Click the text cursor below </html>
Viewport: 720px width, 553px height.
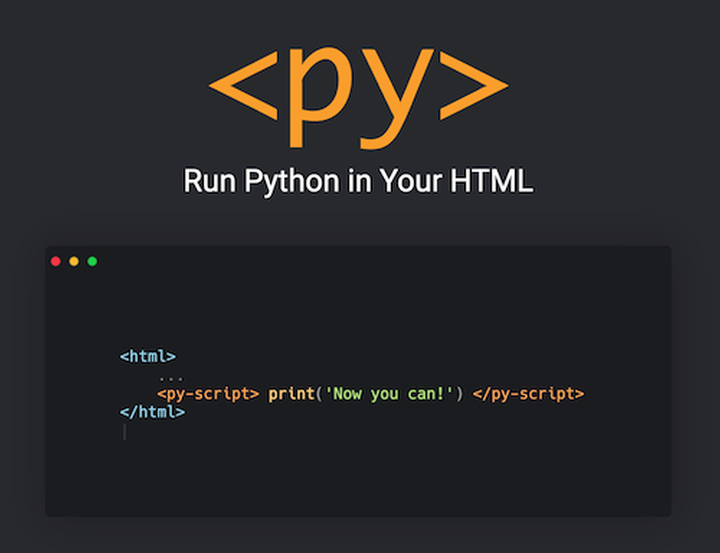tap(124, 432)
